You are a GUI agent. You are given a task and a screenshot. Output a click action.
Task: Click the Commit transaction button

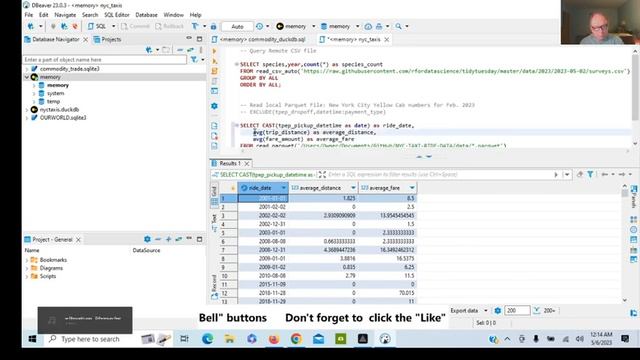[136, 26]
